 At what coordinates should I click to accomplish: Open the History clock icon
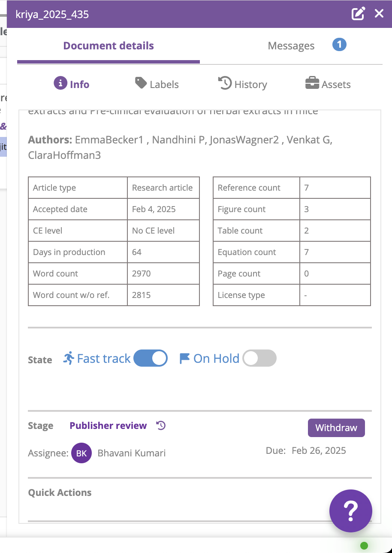click(x=225, y=83)
